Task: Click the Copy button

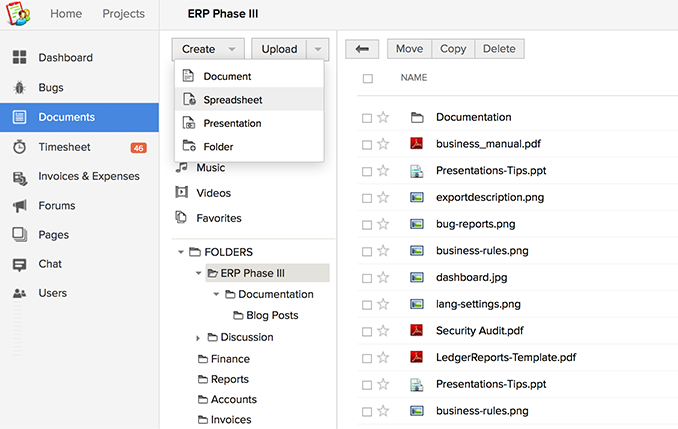Action: tap(453, 49)
